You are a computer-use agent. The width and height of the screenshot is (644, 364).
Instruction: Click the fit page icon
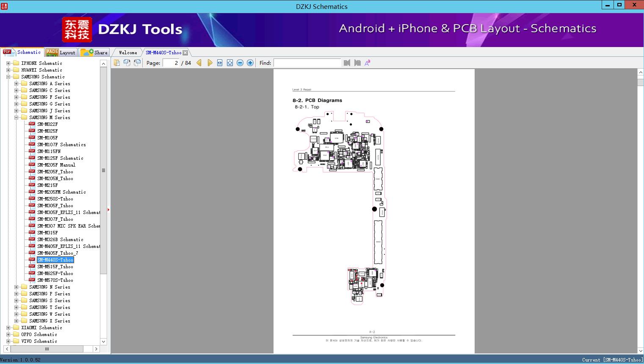click(230, 63)
